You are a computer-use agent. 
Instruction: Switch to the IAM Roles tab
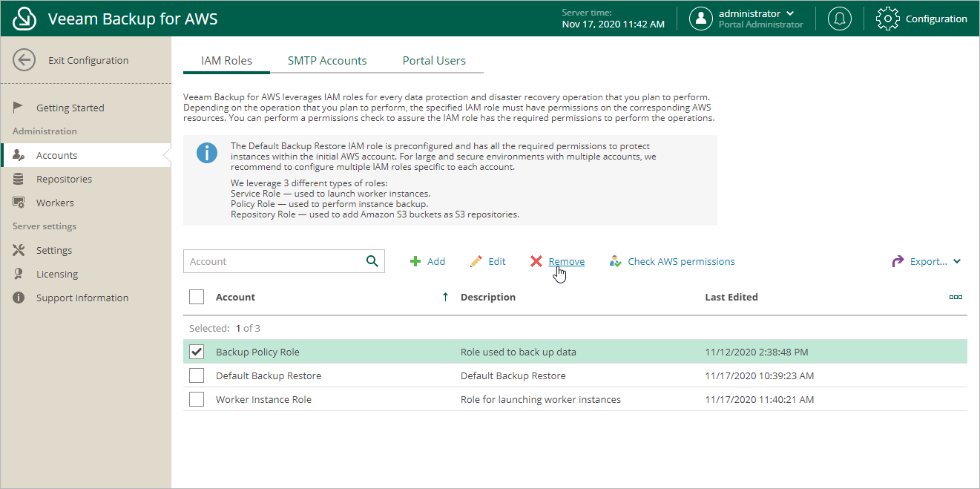[x=227, y=61]
